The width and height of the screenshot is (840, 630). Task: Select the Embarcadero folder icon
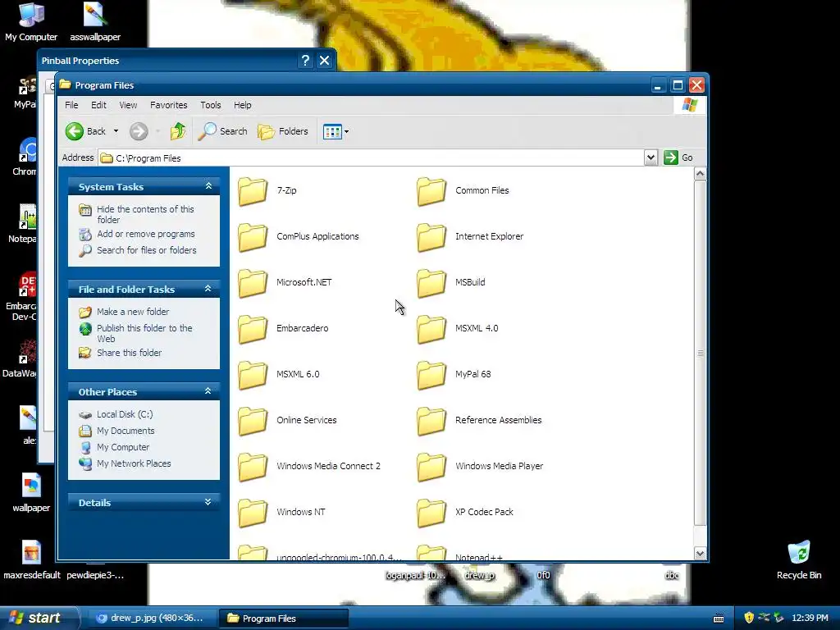pyautogui.click(x=253, y=328)
